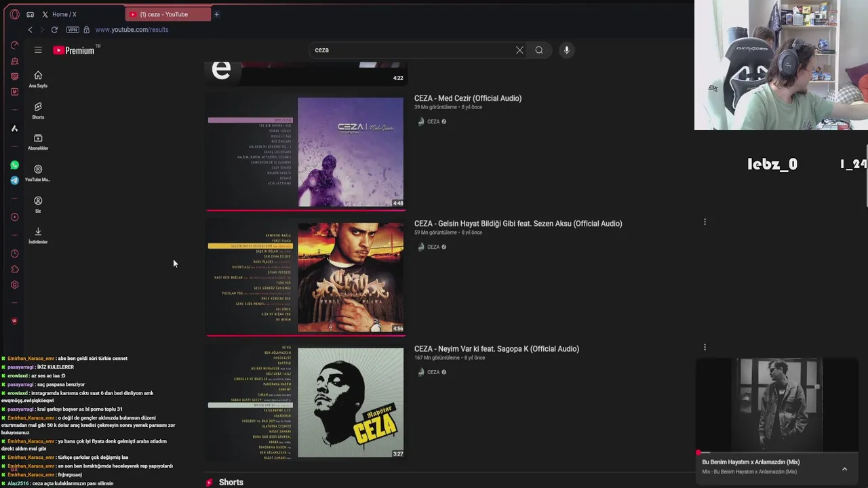
Task: Open title Neyim Var ki feat. Sagopa K
Action: (x=496, y=349)
